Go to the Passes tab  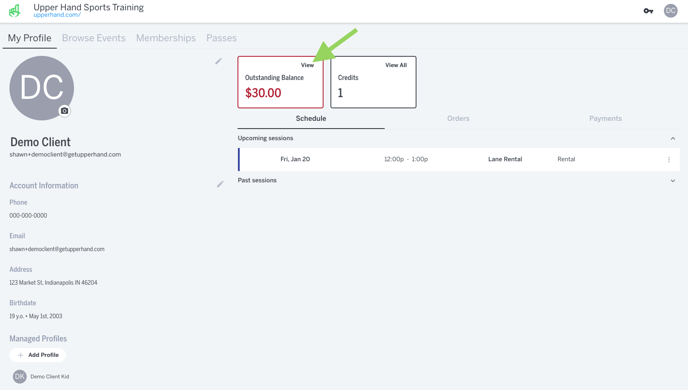[221, 38]
